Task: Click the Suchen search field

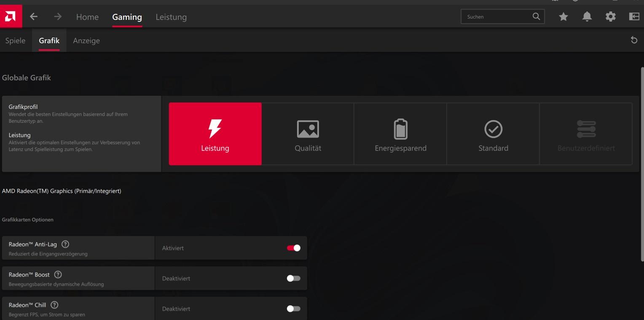Action: click(496, 16)
